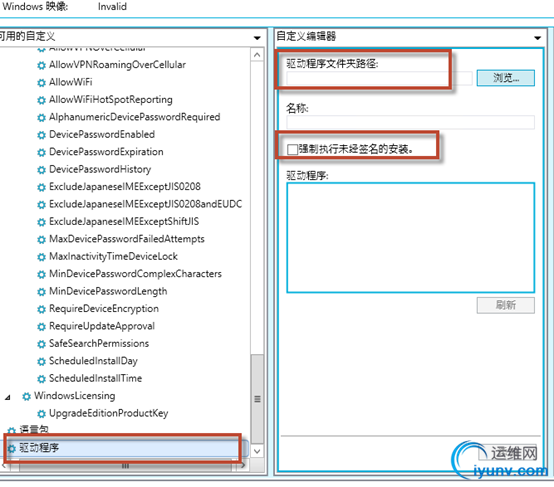Click gear icon beside RequireDeviceEncryption
Image resolution: width=554 pixels, height=487 pixels.
point(41,309)
